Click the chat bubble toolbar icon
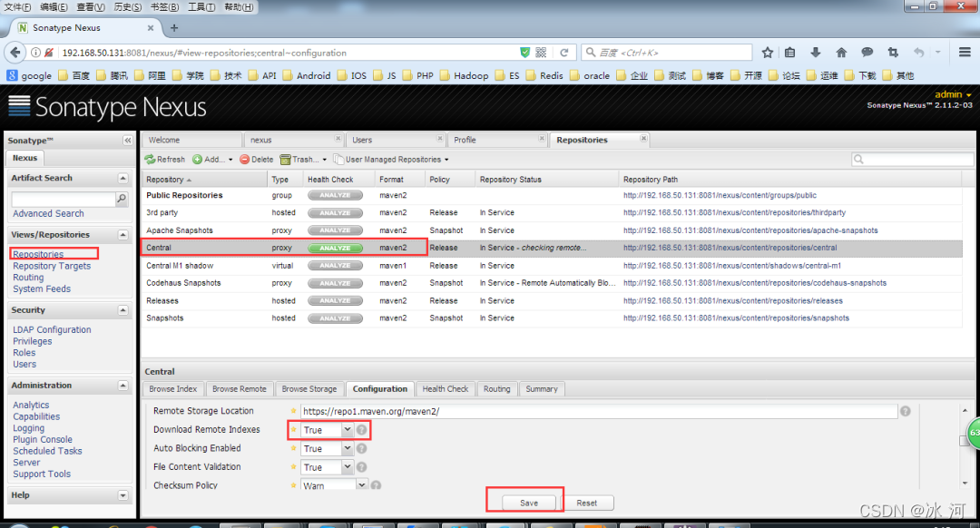 867,53
